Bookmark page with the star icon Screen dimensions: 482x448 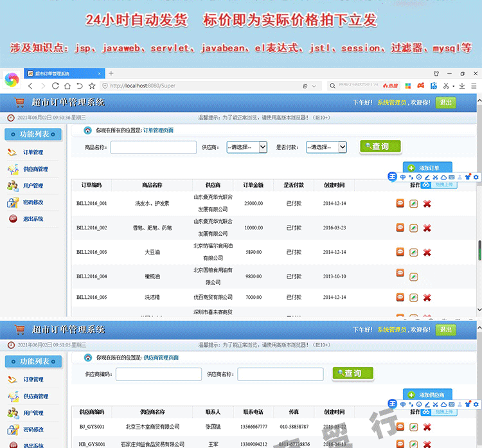pos(92,85)
